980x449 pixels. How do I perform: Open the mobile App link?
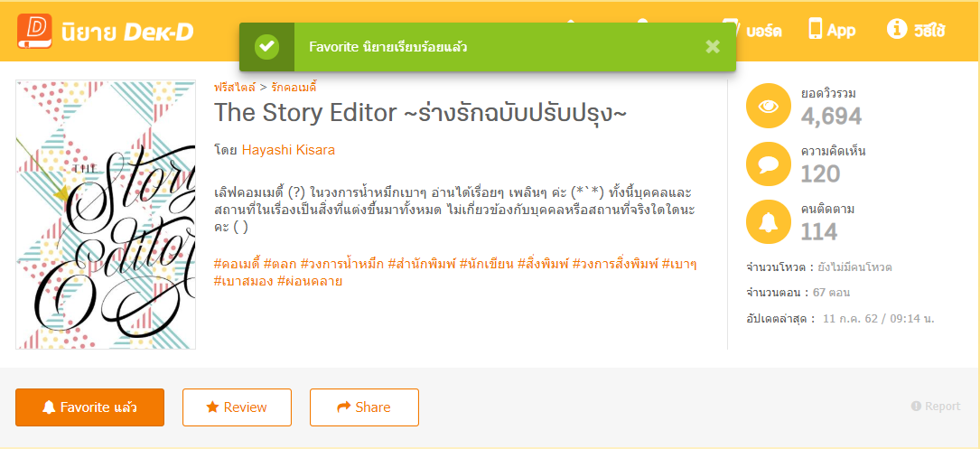click(x=832, y=30)
